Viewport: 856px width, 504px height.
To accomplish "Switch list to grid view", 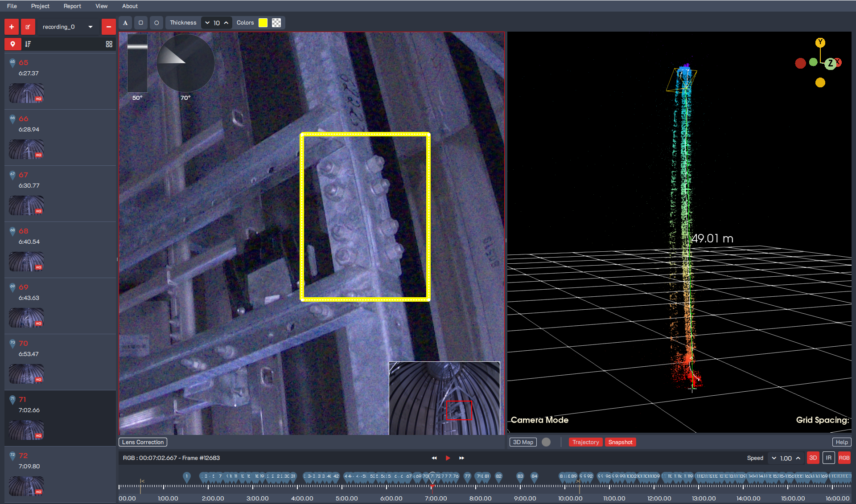I will point(109,44).
